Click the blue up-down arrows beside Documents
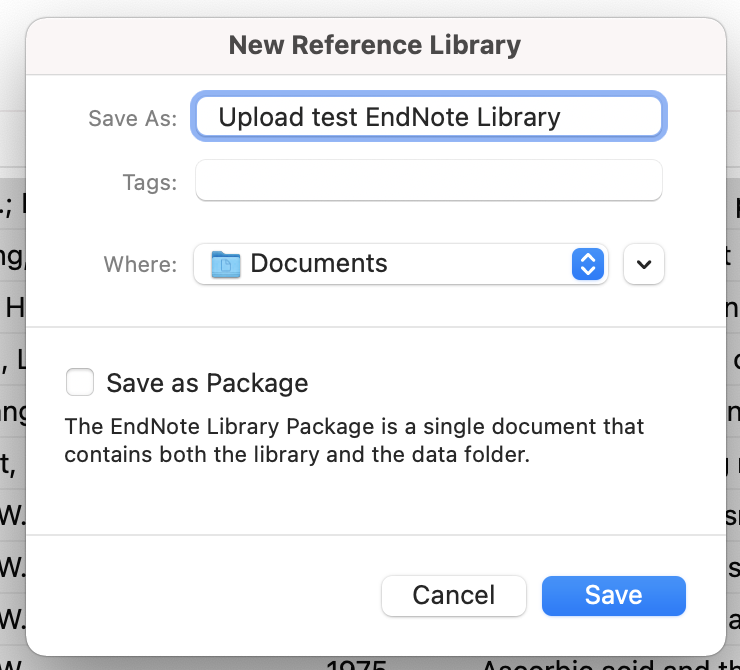The width and height of the screenshot is (740, 670). pos(588,264)
